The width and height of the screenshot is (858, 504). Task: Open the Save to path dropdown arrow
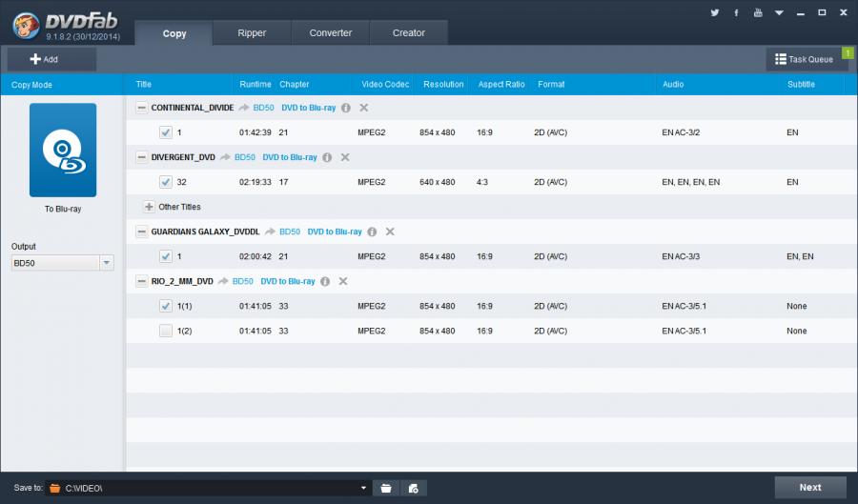tap(363, 488)
